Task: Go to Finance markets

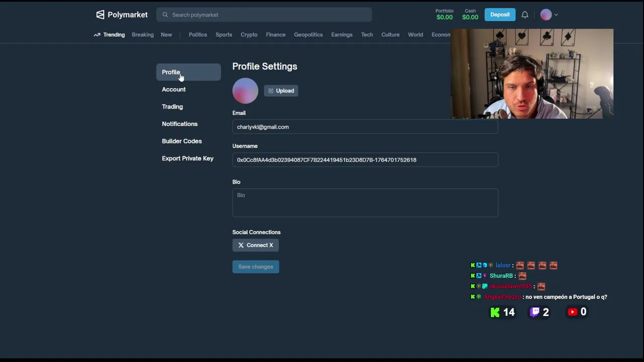Action: [x=276, y=35]
